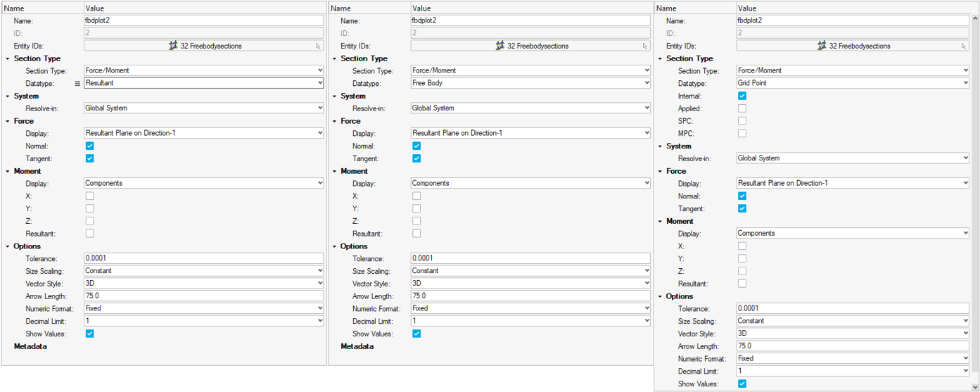Viewport: 980px width, 392px height.
Task: Click the Value column header in the Grid Point panel
Action: pos(747,8)
